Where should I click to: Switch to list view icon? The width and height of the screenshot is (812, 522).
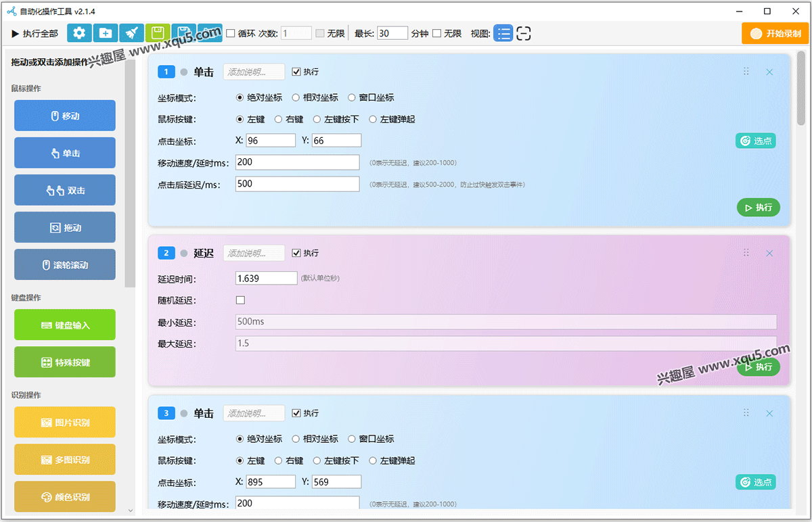click(x=503, y=33)
